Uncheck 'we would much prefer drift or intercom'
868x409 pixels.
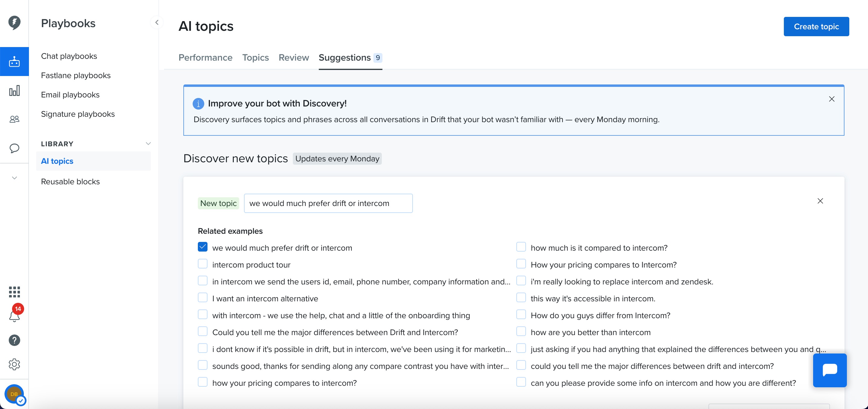click(x=202, y=247)
